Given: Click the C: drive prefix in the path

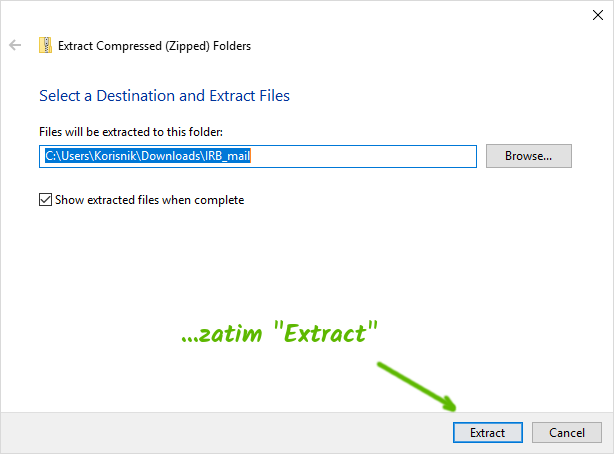Looking at the screenshot, I should point(51,156).
